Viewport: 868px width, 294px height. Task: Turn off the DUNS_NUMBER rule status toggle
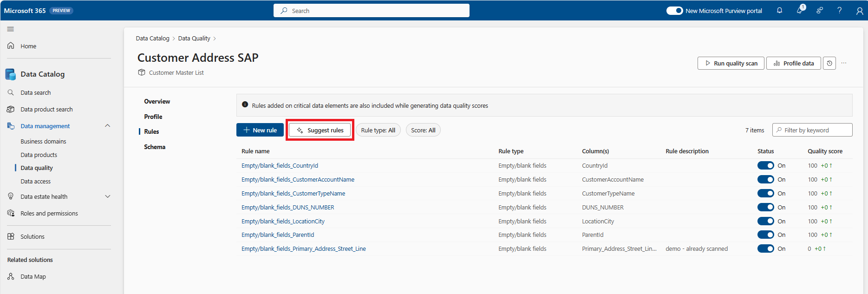765,207
